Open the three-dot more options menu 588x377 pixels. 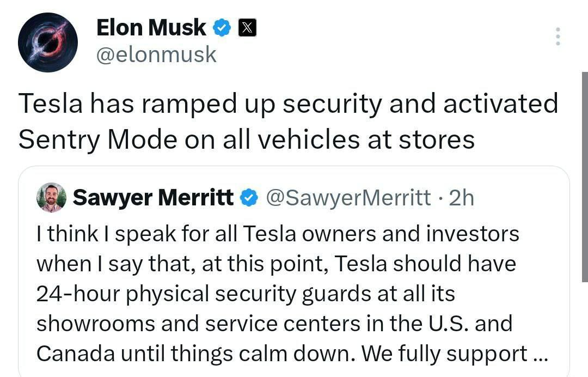pos(557,36)
